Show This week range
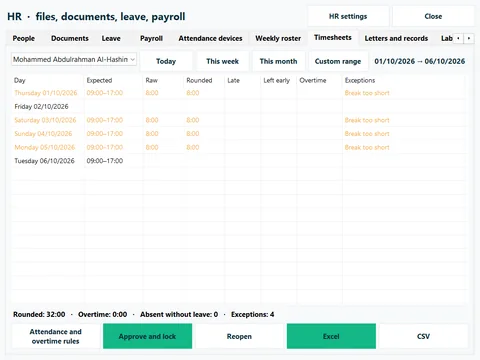This screenshot has height=360, width=480. pos(222,61)
